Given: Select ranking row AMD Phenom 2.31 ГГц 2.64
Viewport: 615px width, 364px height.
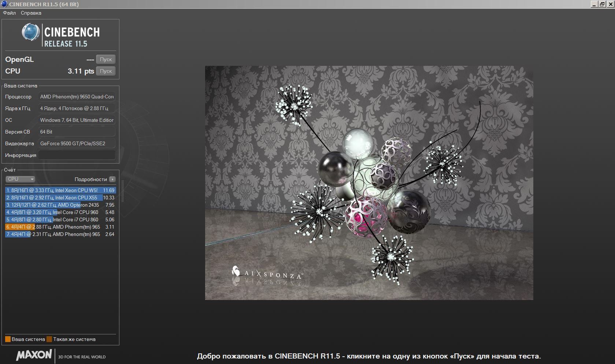Looking at the screenshot, I should (x=60, y=234).
